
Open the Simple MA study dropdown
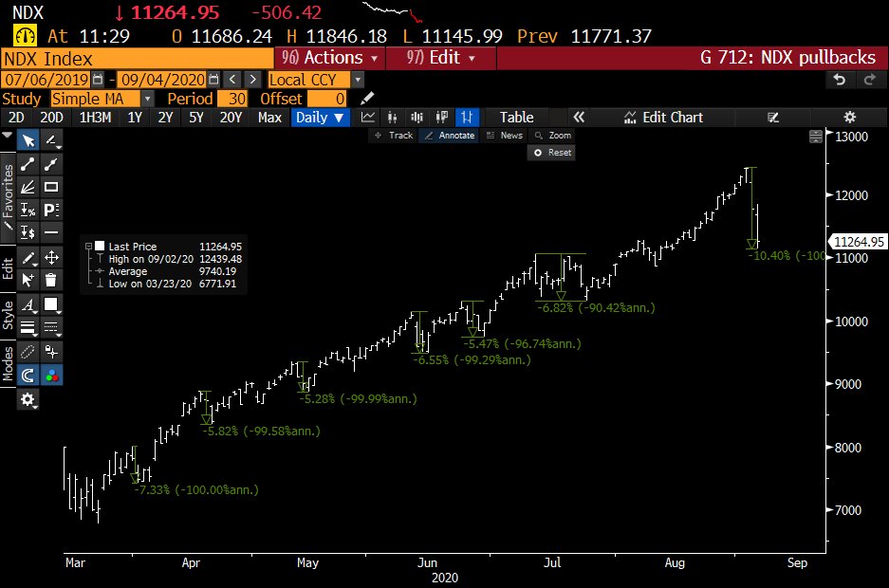click(x=147, y=99)
